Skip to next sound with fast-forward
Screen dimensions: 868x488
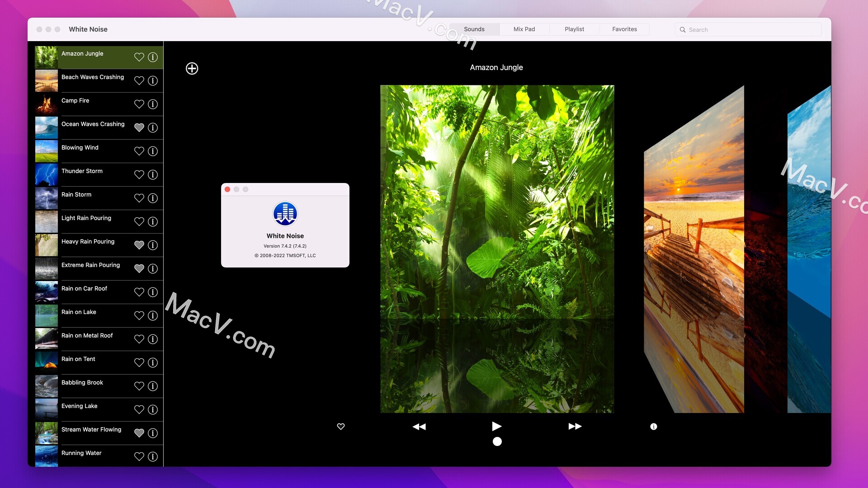pos(575,427)
